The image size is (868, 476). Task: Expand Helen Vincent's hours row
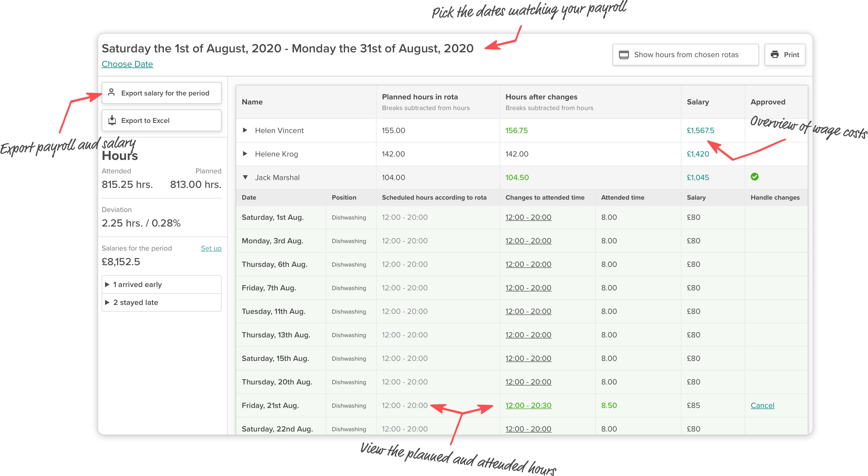click(245, 130)
